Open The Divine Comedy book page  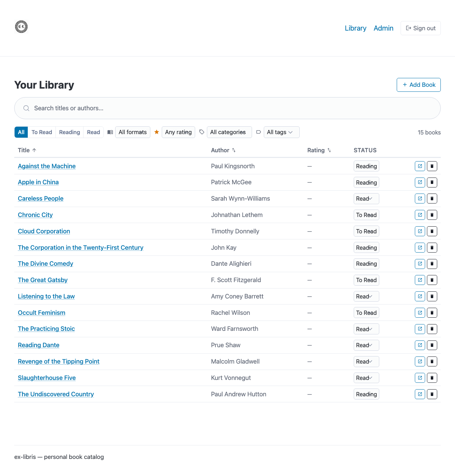coord(45,264)
